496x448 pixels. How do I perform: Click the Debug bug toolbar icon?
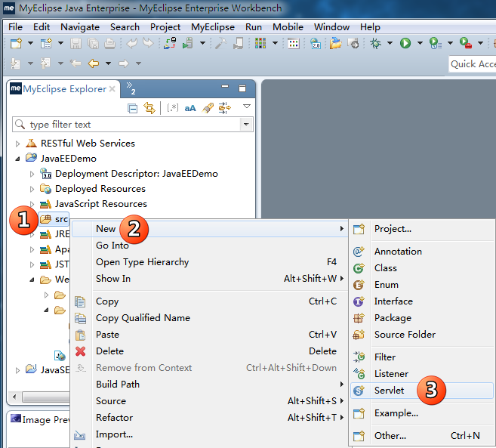click(375, 43)
